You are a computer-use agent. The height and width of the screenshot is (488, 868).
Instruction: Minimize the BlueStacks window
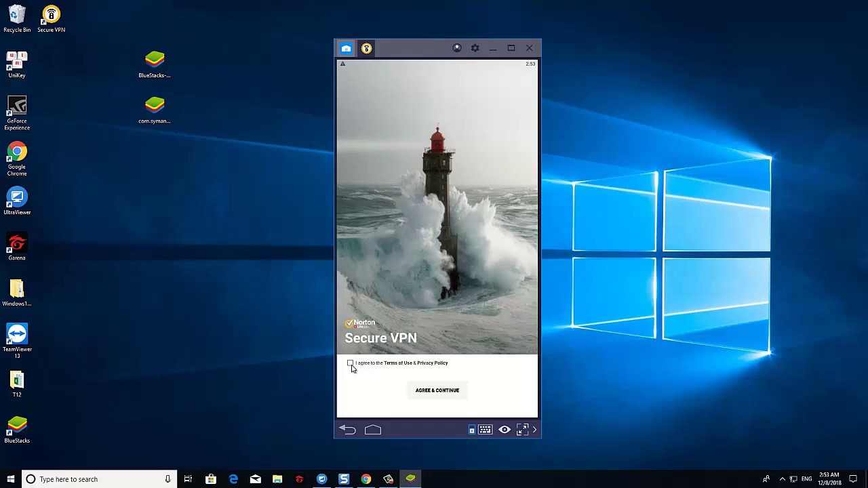pos(493,48)
